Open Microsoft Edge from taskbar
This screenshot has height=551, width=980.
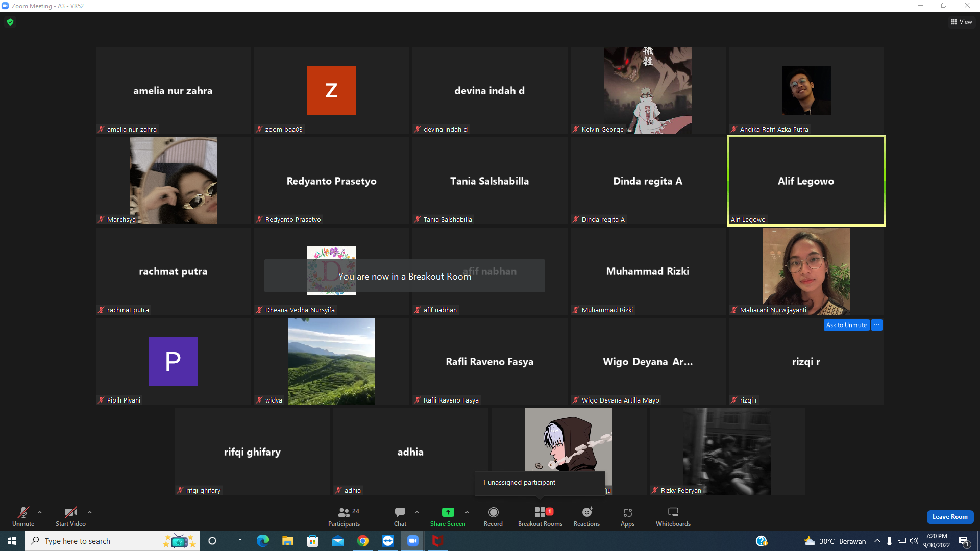point(262,541)
